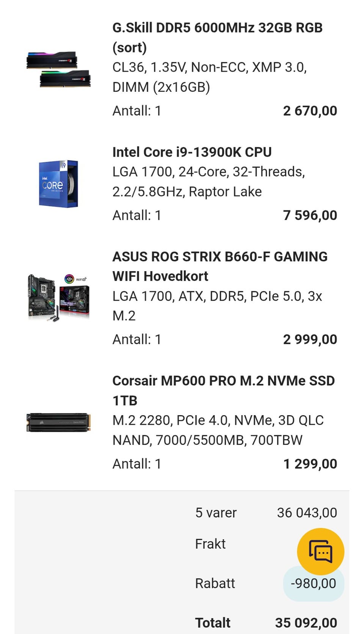This screenshot has width=364, height=634.
Task: Select the 1 299,00 SSD price
Action: [x=310, y=464]
